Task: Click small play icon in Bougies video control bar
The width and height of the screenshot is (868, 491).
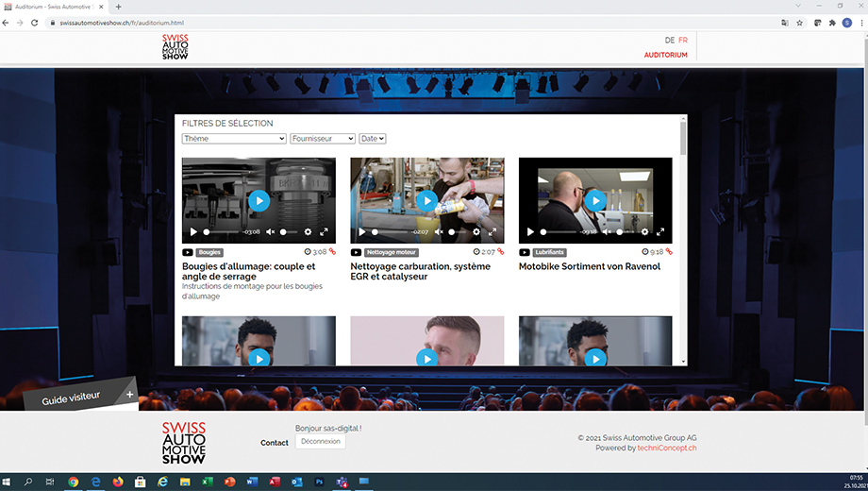Action: pos(193,231)
